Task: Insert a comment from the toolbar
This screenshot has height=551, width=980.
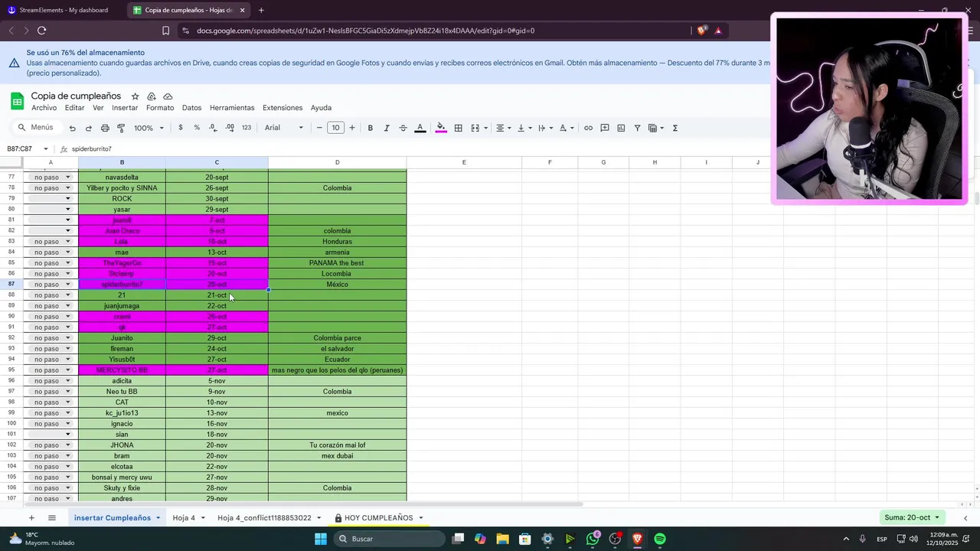Action: (x=605, y=128)
